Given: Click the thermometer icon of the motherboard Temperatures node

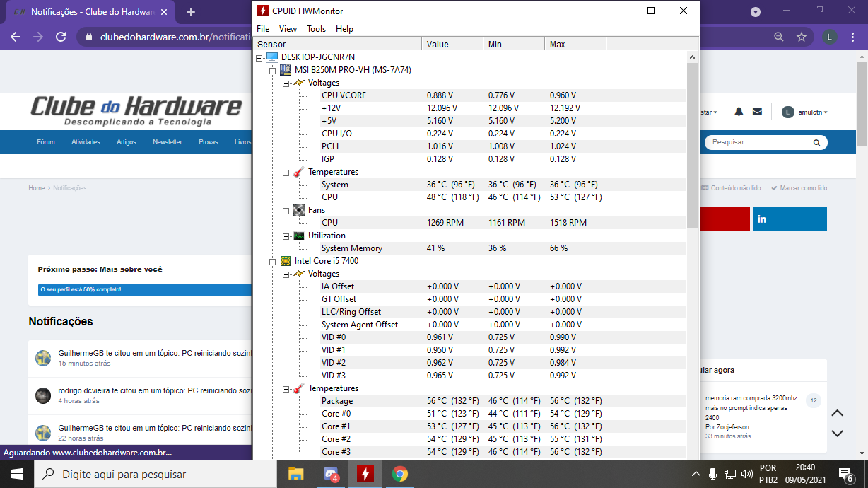Looking at the screenshot, I should tap(299, 172).
